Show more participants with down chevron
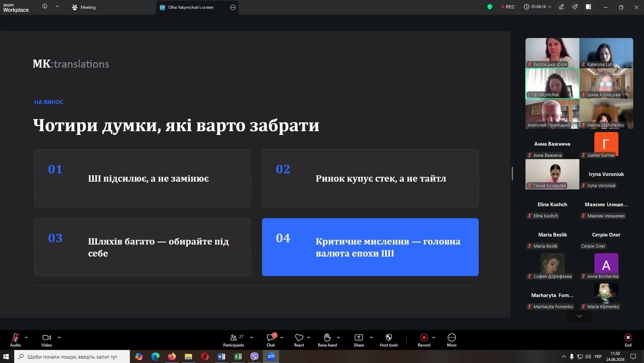The image size is (644, 363). pos(579,316)
